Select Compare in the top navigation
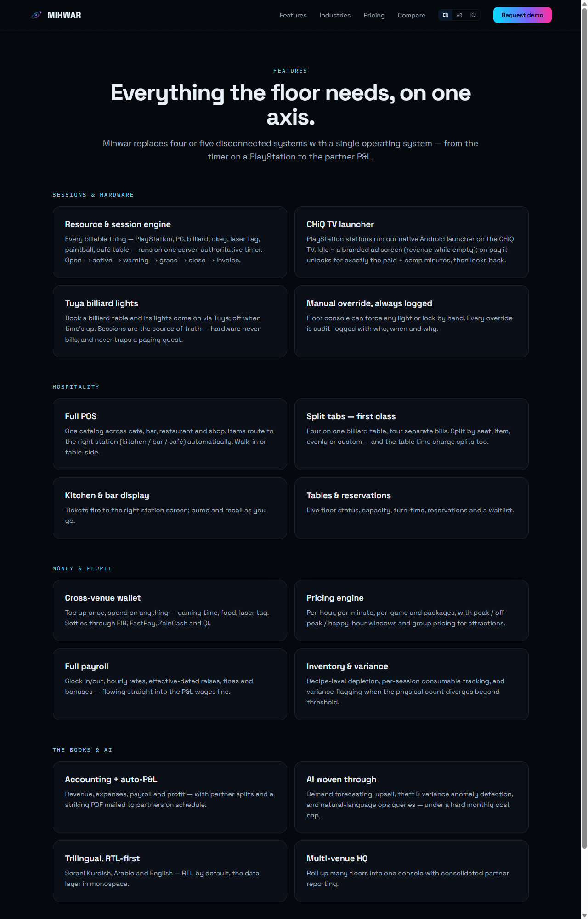This screenshot has height=919, width=588. [x=411, y=15]
